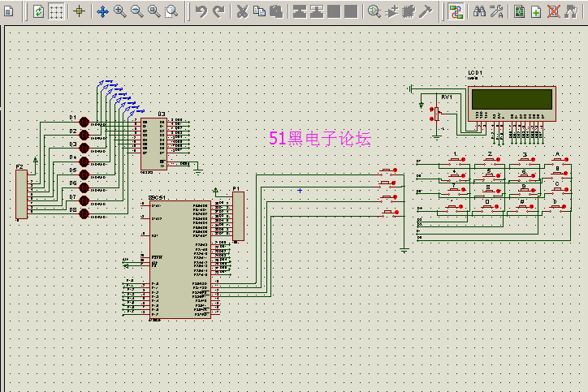Click the LCD1 text label
The width and height of the screenshot is (588, 392).
click(475, 73)
